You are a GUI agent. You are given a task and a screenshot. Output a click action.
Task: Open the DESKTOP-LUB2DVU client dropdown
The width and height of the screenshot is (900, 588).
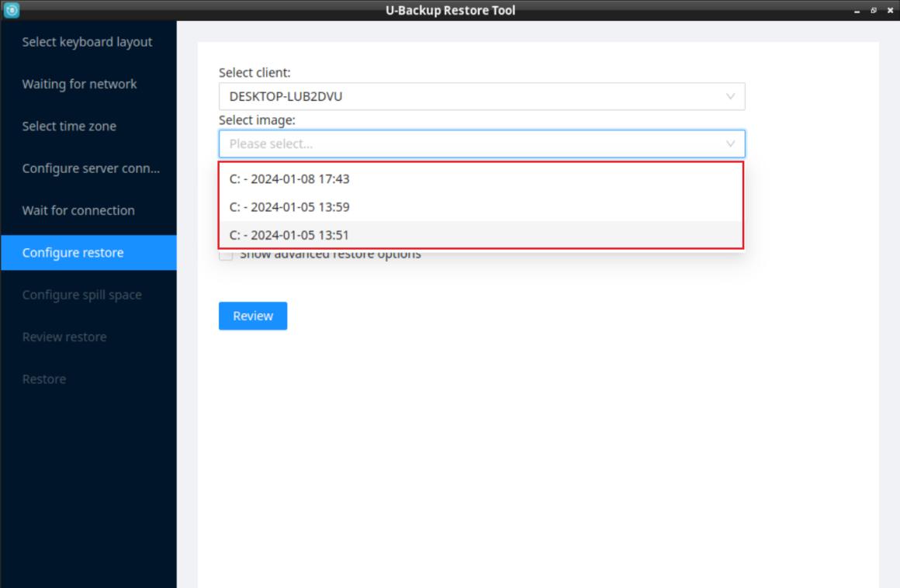pyautogui.click(x=481, y=97)
